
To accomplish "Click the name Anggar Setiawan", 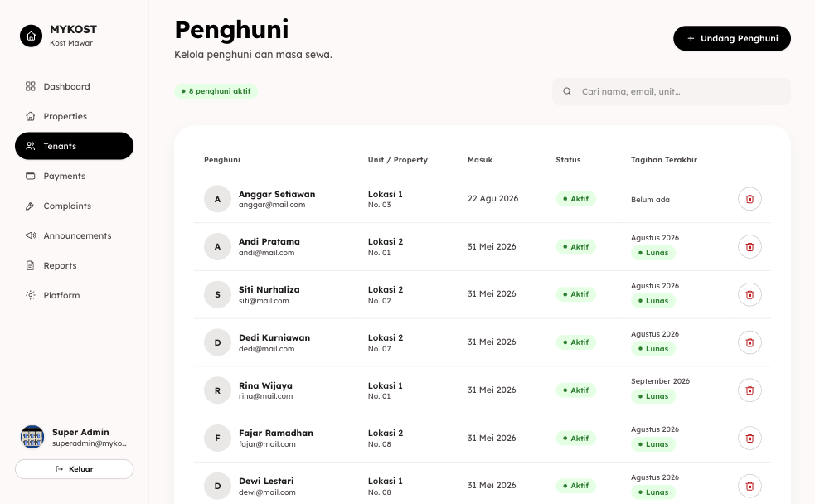I will (x=277, y=194).
